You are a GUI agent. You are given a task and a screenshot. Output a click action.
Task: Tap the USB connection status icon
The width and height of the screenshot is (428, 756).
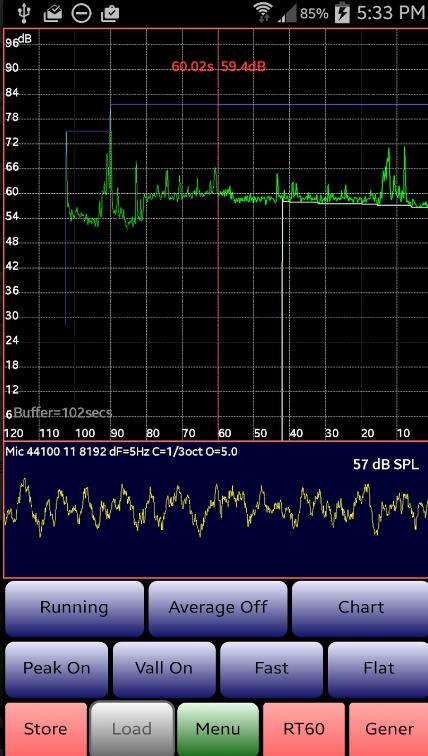pos(23,13)
